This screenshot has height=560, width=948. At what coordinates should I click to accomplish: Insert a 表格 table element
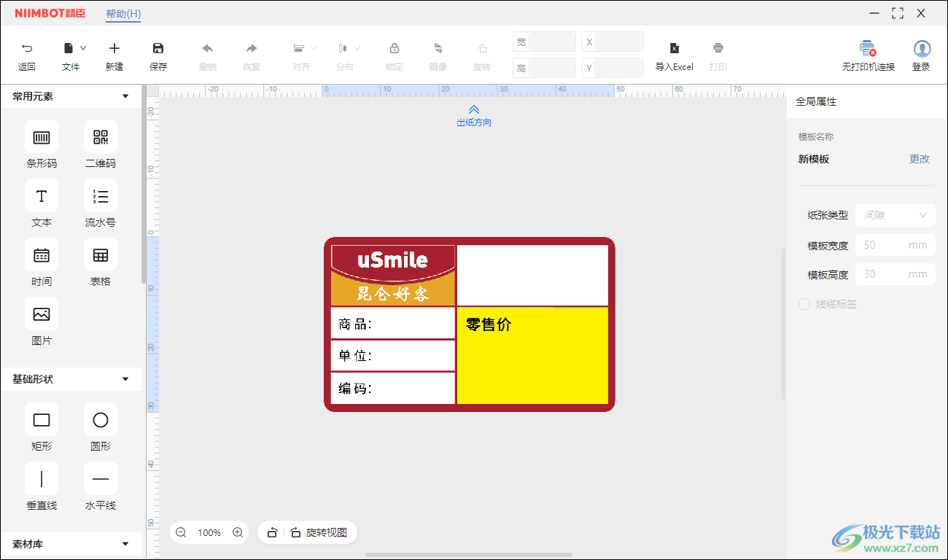pos(101,255)
